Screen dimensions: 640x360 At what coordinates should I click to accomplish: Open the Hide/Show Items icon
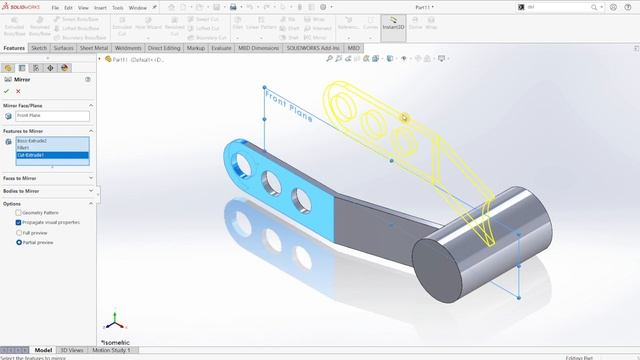pos(404,59)
